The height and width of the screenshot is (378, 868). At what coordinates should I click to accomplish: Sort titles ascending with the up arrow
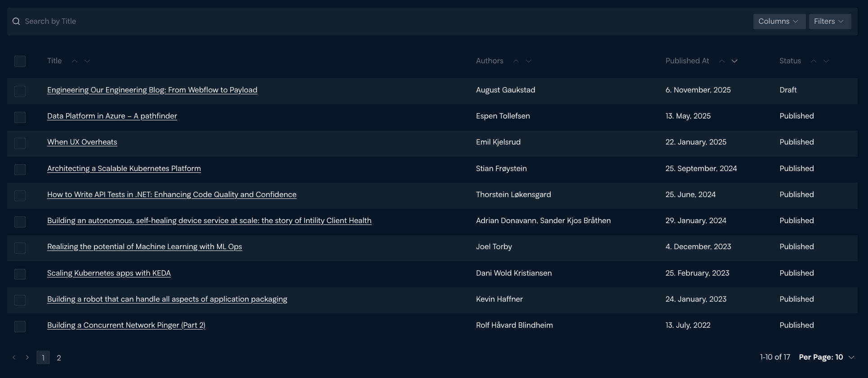click(x=75, y=62)
